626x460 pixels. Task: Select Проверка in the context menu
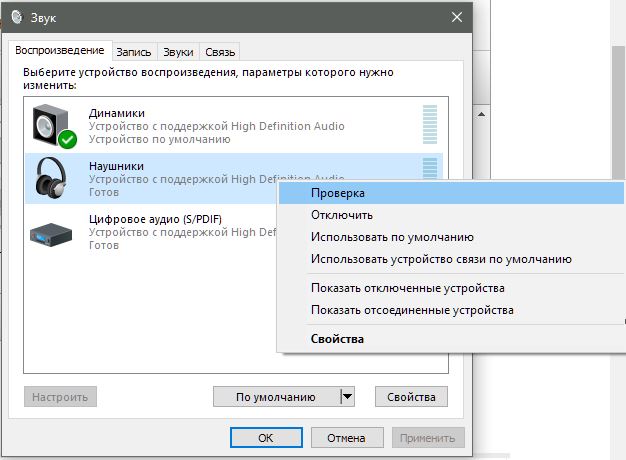tap(337, 193)
